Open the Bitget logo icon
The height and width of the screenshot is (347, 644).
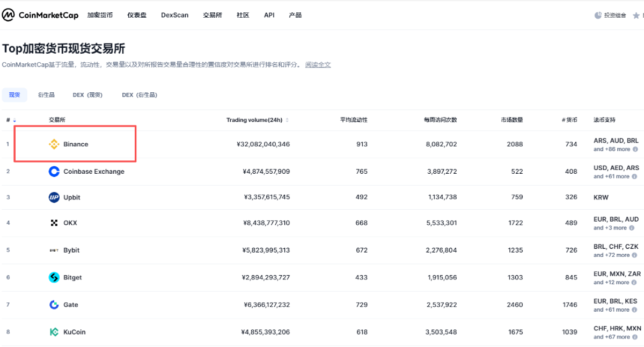tap(54, 277)
